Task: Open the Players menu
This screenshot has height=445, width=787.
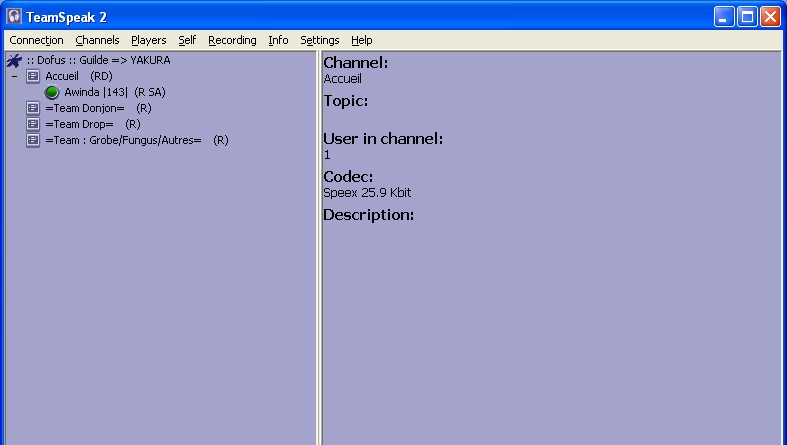Action: (149, 40)
